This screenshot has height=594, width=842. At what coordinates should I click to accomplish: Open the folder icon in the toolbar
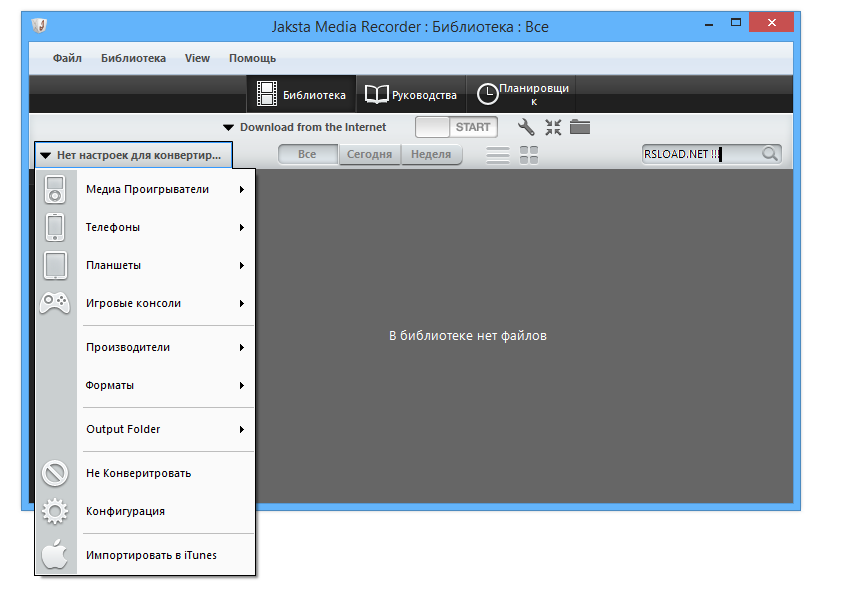click(580, 127)
